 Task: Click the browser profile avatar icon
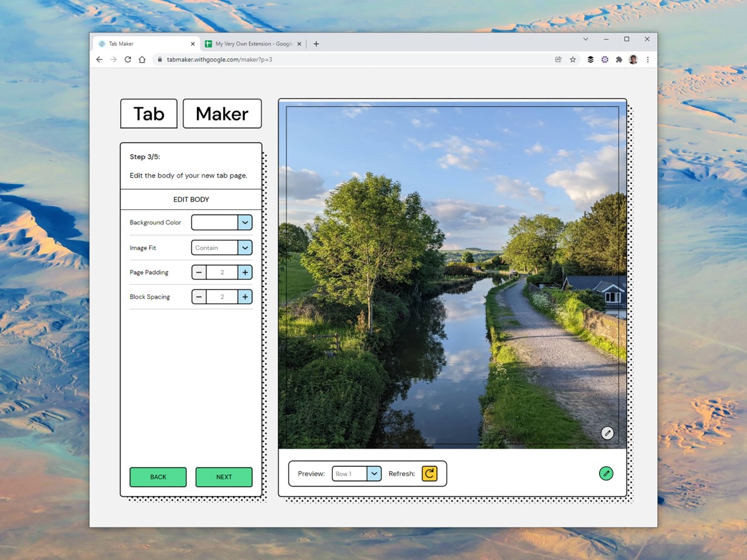click(x=633, y=59)
